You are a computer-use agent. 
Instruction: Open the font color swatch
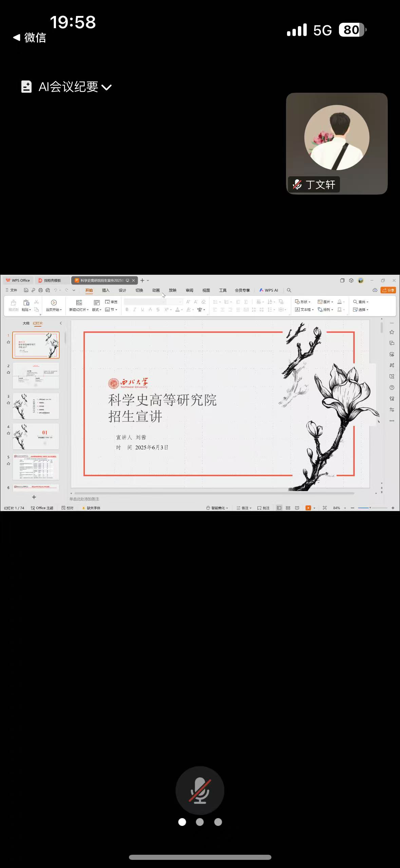(177, 310)
